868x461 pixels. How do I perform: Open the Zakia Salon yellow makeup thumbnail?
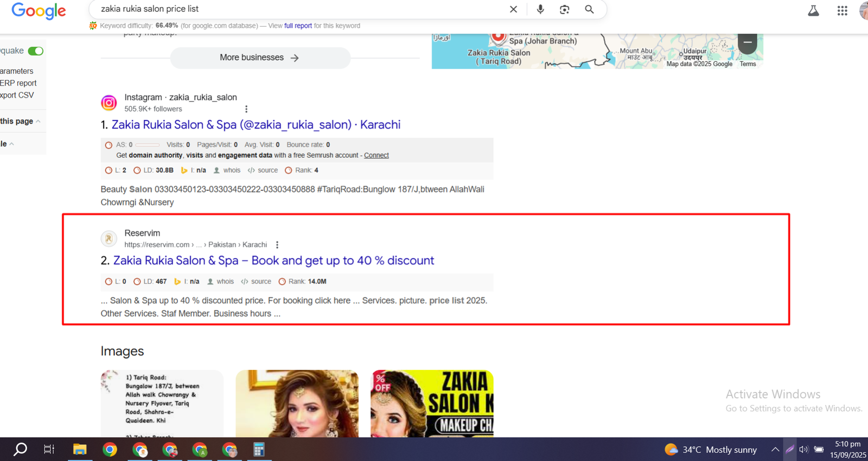tap(432, 404)
